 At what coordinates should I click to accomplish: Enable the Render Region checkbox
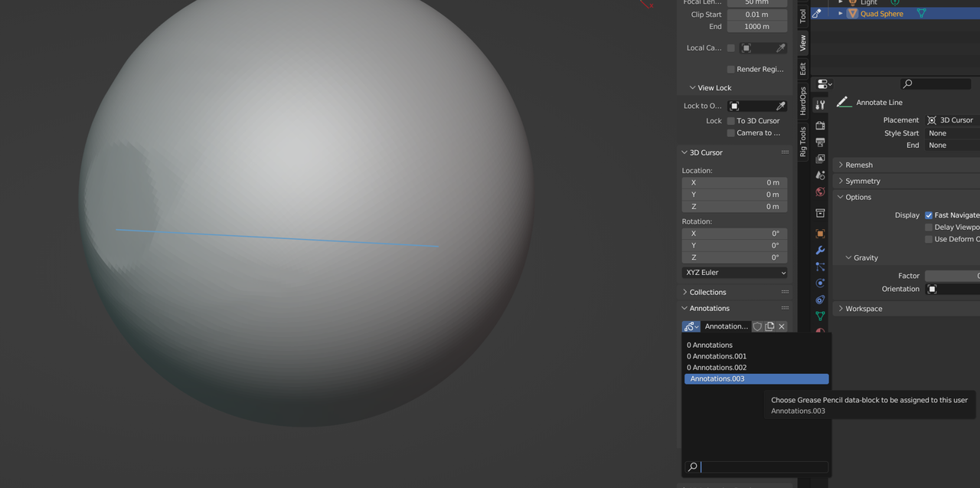pos(731,69)
